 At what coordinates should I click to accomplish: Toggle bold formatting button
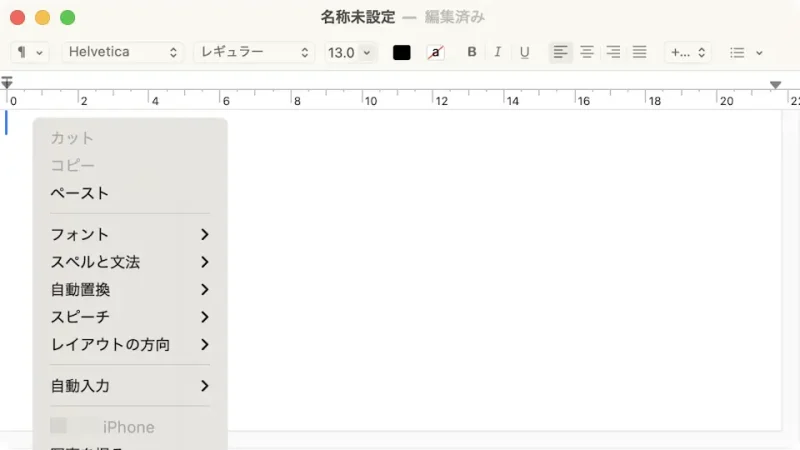click(x=472, y=52)
